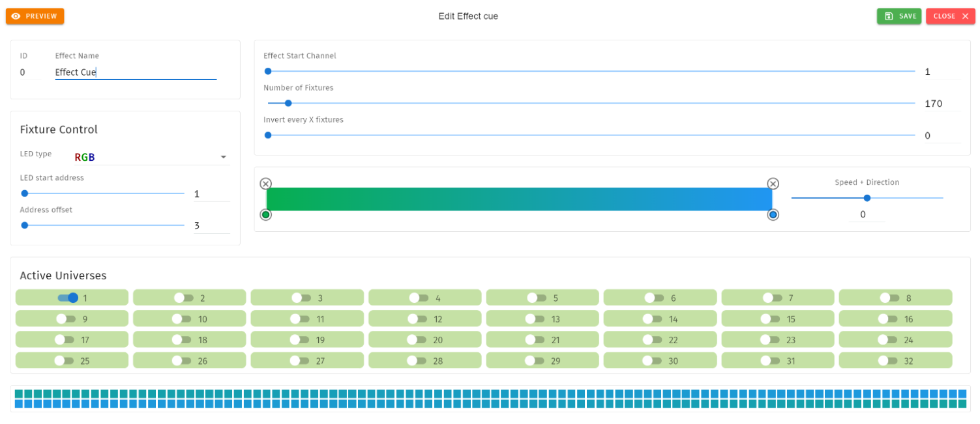Turn on universe 13 switch
This screenshot has height=424, width=980.
tap(535, 319)
